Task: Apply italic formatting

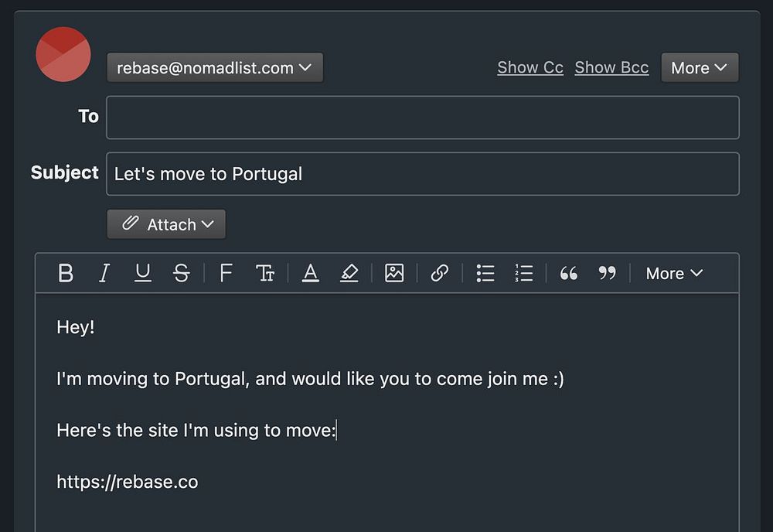Action: 104,273
